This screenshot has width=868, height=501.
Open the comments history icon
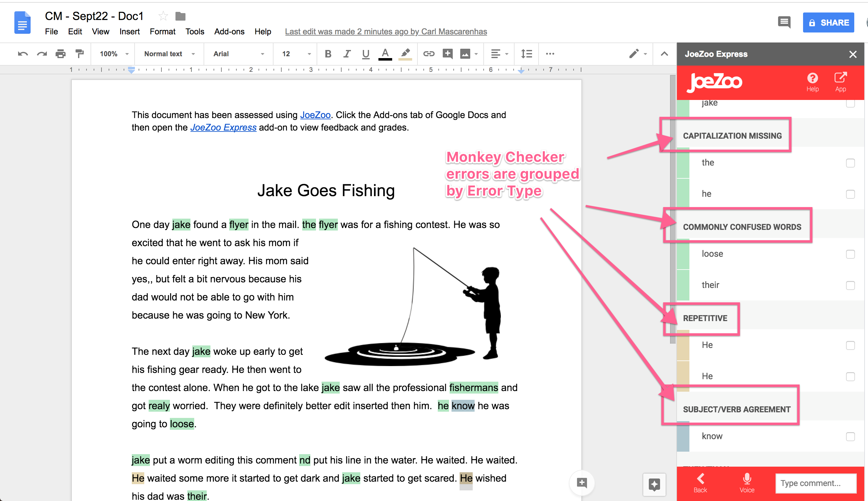click(784, 23)
